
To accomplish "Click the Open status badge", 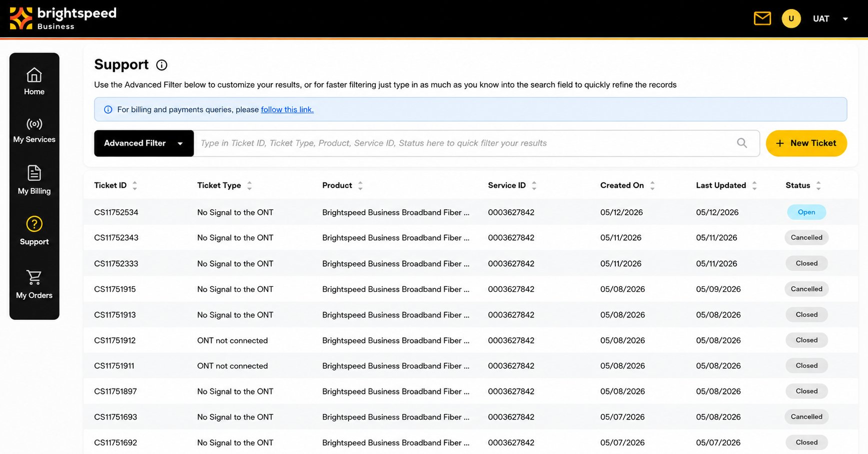I will coord(806,212).
